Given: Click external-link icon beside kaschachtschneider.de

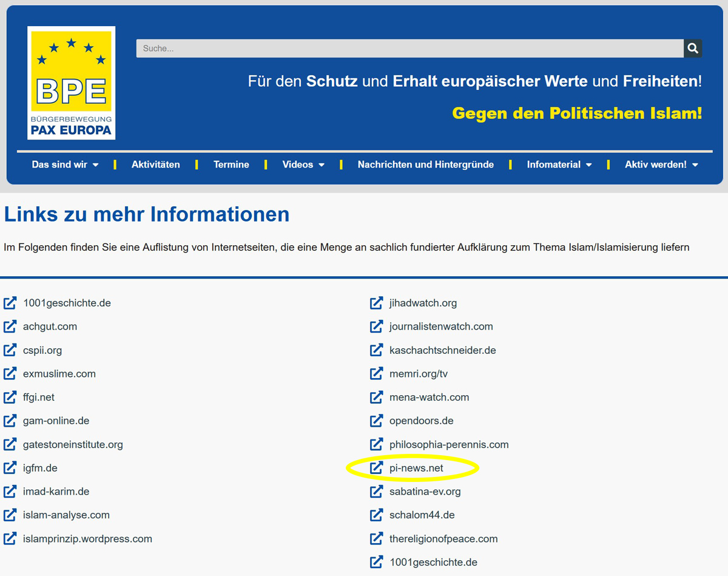Looking at the screenshot, I should (x=377, y=350).
